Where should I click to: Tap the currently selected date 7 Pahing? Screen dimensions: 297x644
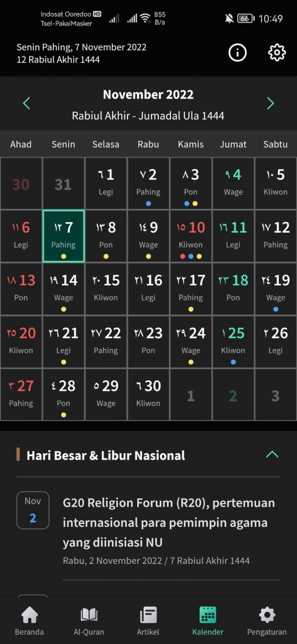(63, 236)
